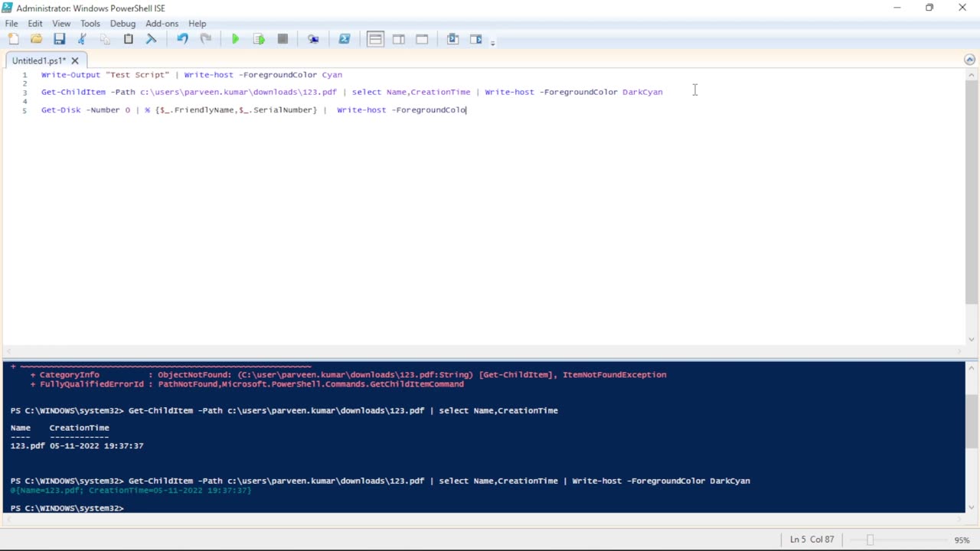Run Selection icon in toolbar
980x551 pixels.
pos(259,39)
